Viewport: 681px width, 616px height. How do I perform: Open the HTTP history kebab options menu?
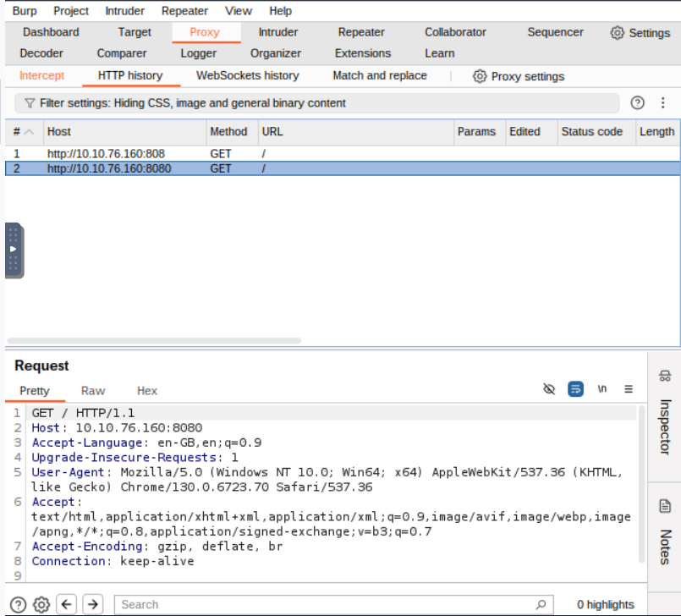point(662,103)
